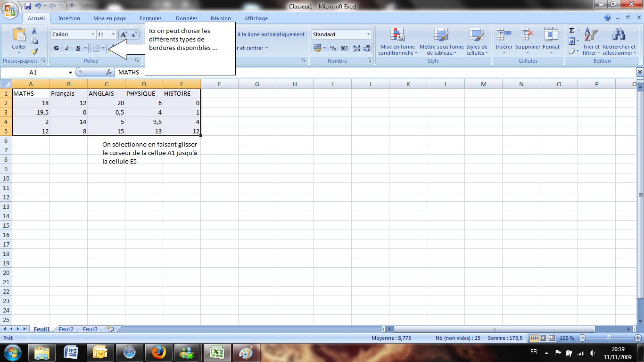The height and width of the screenshot is (362, 644).
Task: Toggle italic formatting
Action: pos(67,48)
